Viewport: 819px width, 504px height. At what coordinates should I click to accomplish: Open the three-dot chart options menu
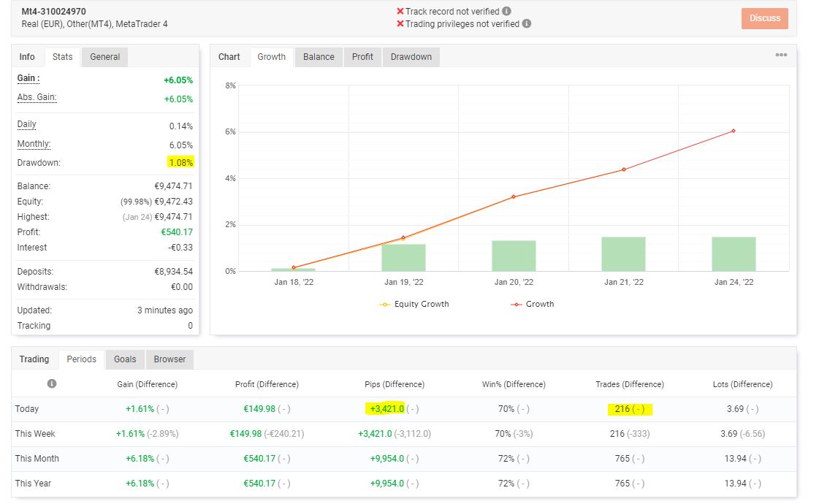click(x=781, y=56)
